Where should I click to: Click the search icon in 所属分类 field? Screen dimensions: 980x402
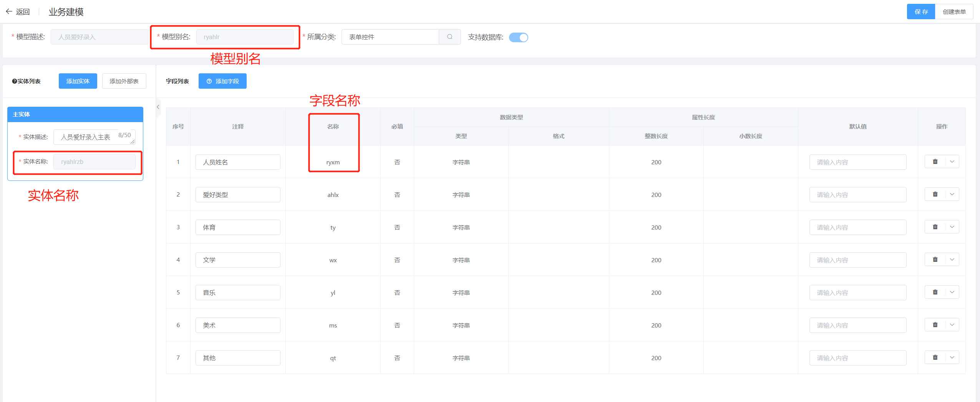449,37
